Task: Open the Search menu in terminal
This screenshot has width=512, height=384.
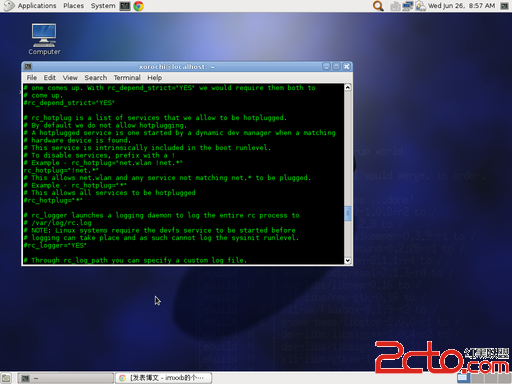Action: pyautogui.click(x=96, y=78)
